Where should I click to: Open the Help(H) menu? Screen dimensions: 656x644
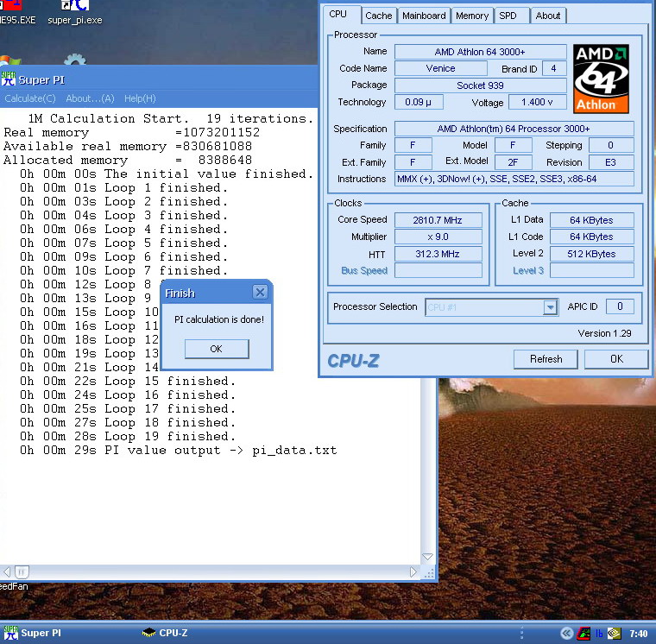tap(140, 98)
